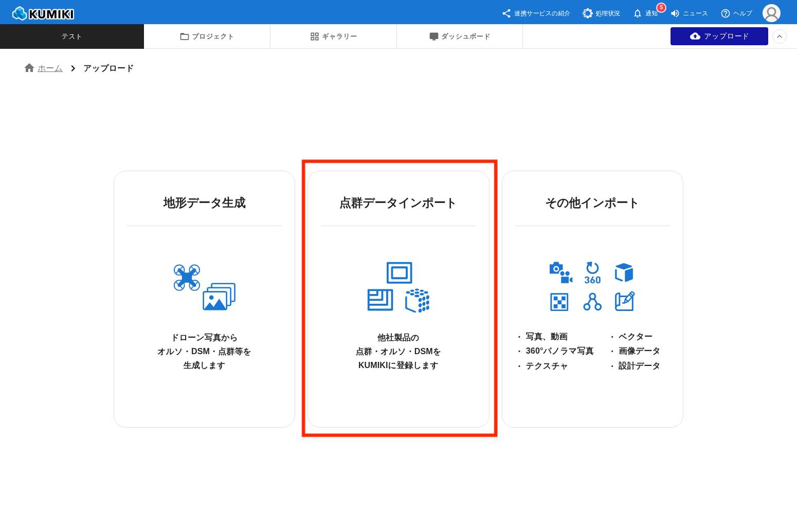
Task: Click the テスト project name tab
Action: pyautogui.click(x=71, y=36)
